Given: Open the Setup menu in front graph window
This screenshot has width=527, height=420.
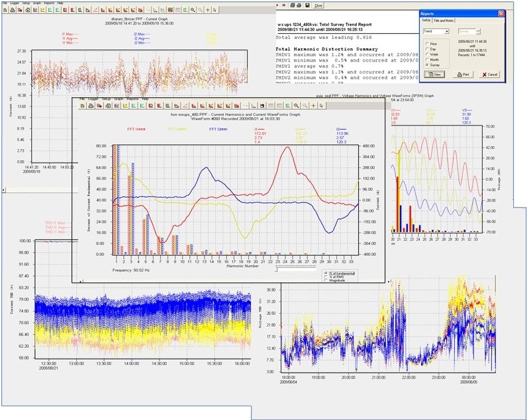Looking at the screenshot, I should tap(106, 99).
